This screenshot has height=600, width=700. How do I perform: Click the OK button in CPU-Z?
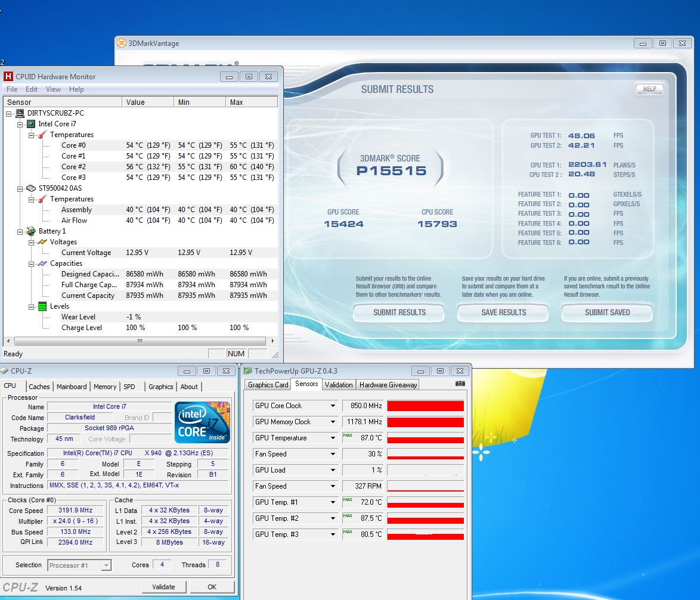point(212,587)
